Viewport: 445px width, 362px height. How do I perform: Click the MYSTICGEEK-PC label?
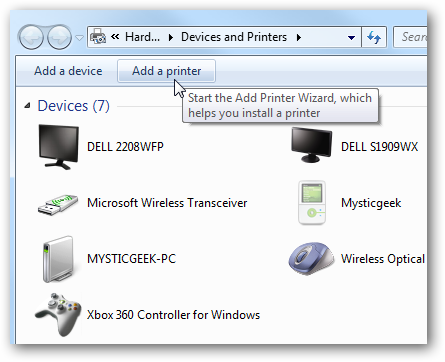(x=131, y=259)
